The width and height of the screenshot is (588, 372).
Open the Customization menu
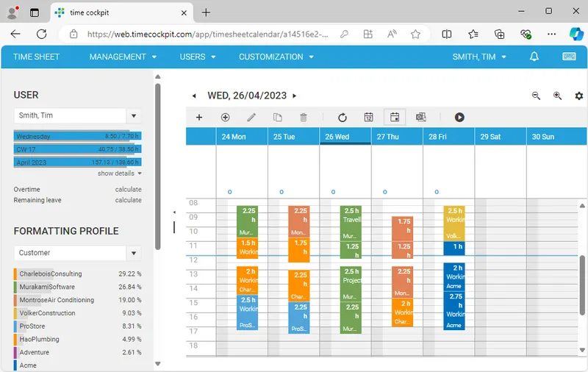[276, 57]
